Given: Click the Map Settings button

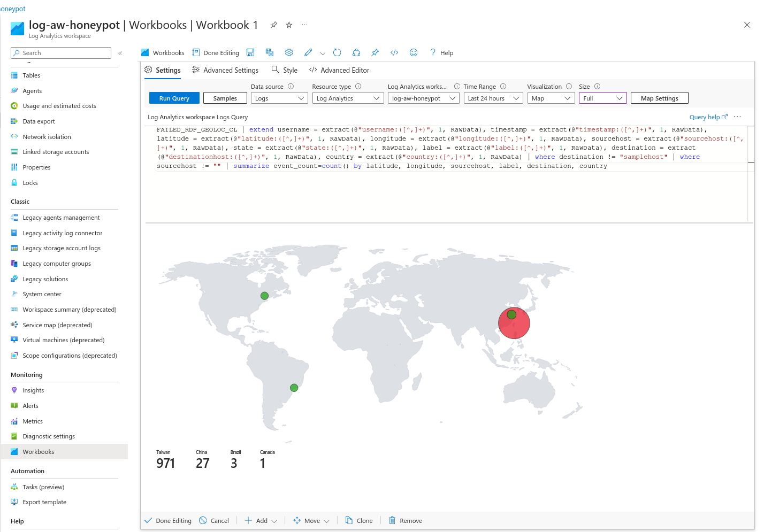Looking at the screenshot, I should coord(660,98).
